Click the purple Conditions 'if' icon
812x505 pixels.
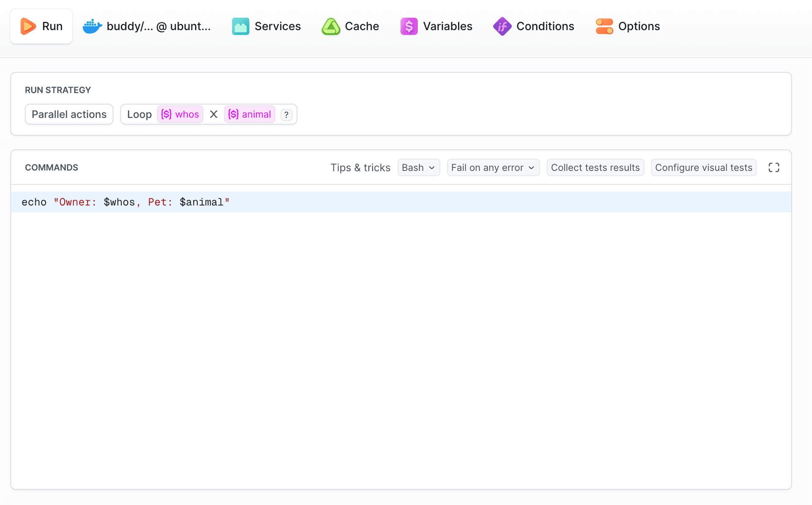(502, 26)
